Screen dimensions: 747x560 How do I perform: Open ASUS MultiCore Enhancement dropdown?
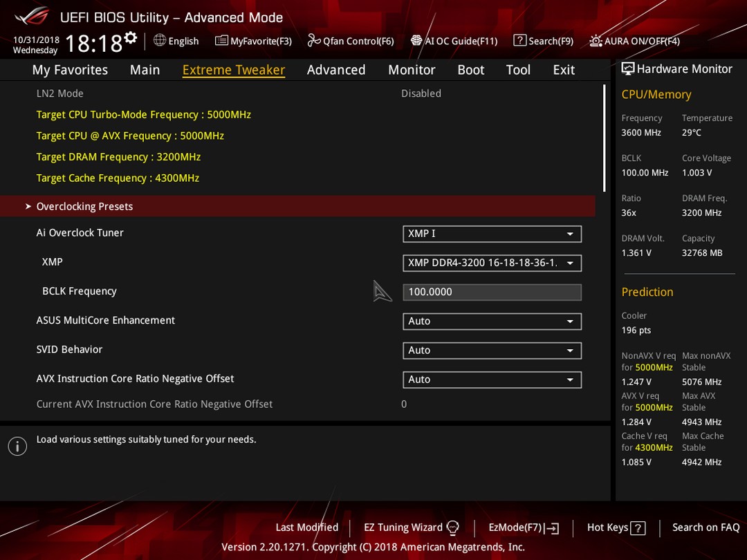pyautogui.click(x=492, y=321)
